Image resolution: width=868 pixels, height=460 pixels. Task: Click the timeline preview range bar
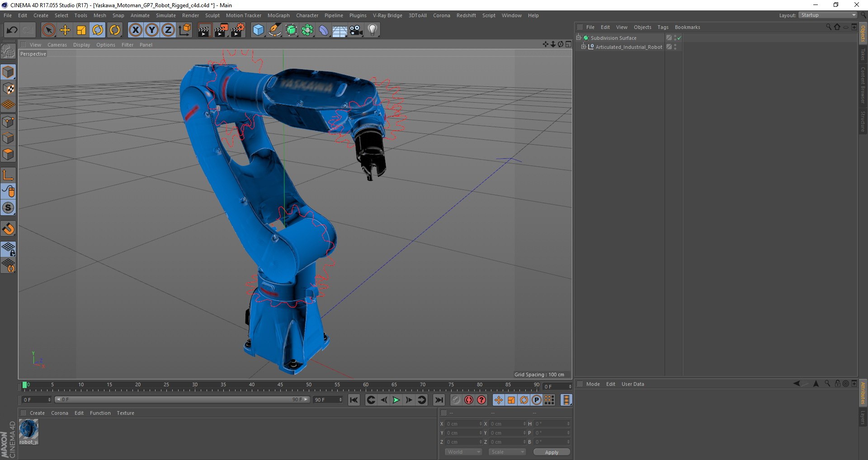tap(182, 399)
